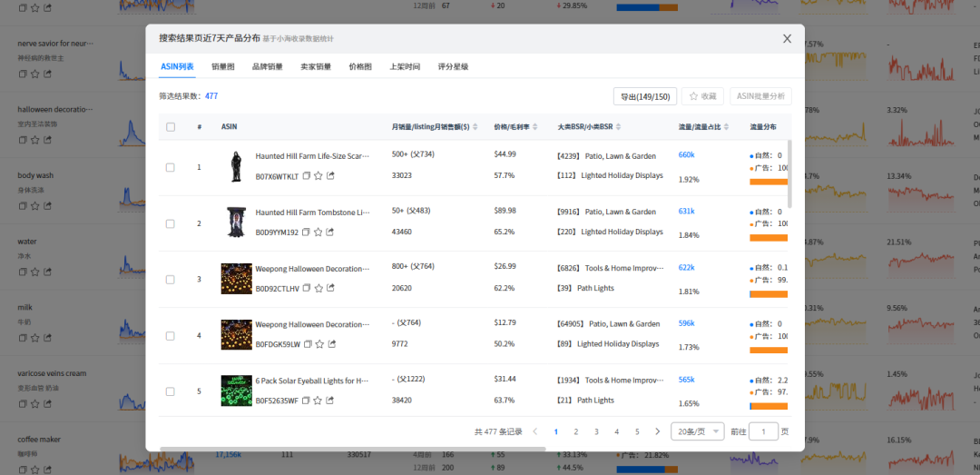The image size is (980, 475).
Task: Tick the select-all checkbox in table header
Action: [x=171, y=127]
